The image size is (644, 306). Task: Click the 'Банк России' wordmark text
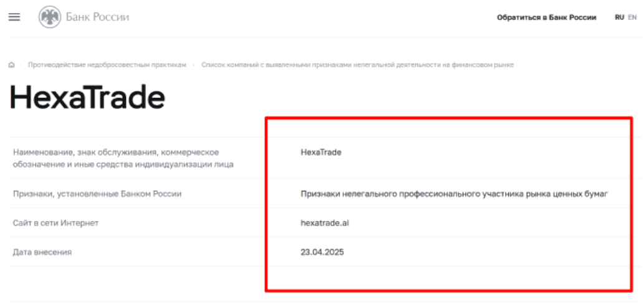coord(97,17)
